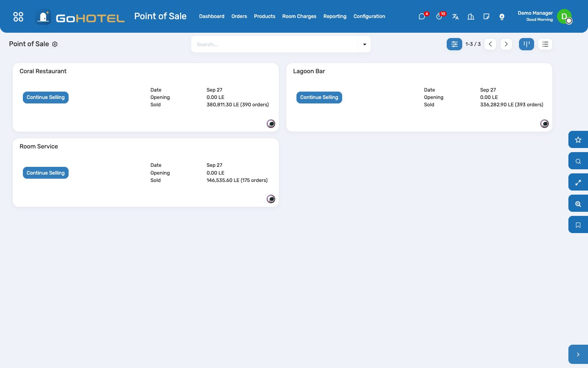
Task: Click the language translate icon
Action: tap(455, 16)
